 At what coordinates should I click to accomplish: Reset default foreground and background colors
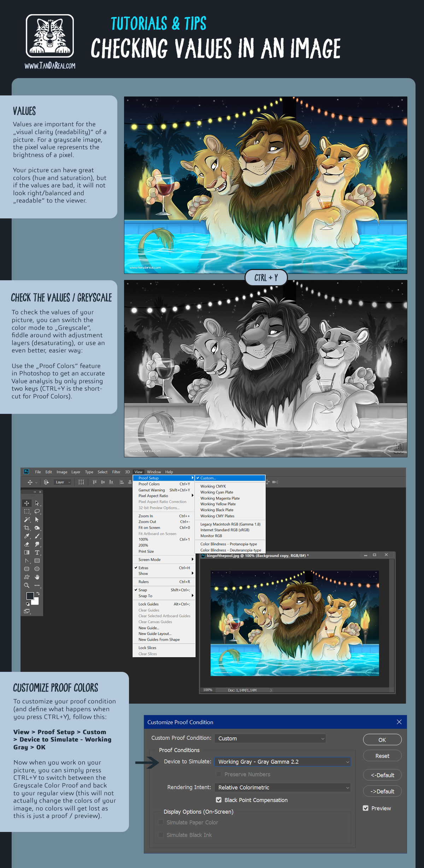(28, 604)
